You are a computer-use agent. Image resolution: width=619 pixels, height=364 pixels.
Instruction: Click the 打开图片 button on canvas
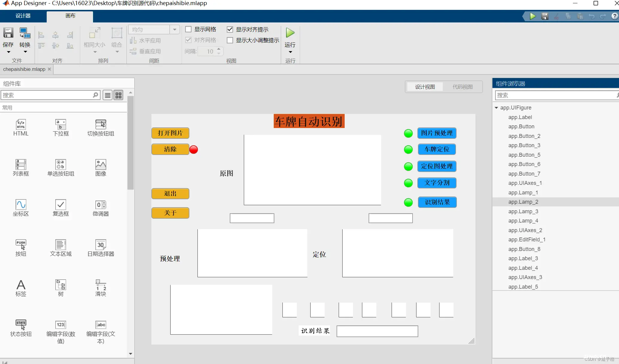[x=170, y=133]
